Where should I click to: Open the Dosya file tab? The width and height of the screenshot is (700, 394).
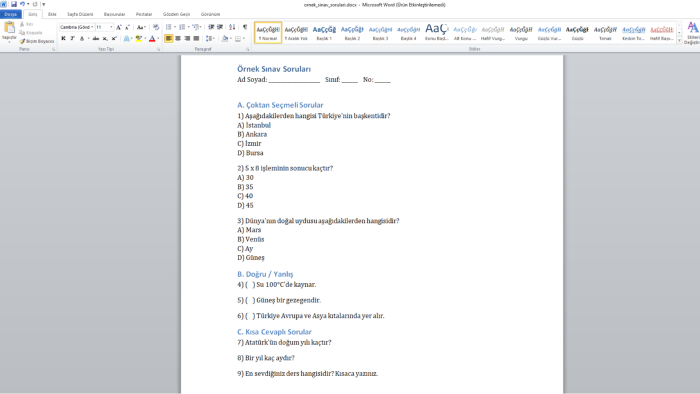pos(10,14)
